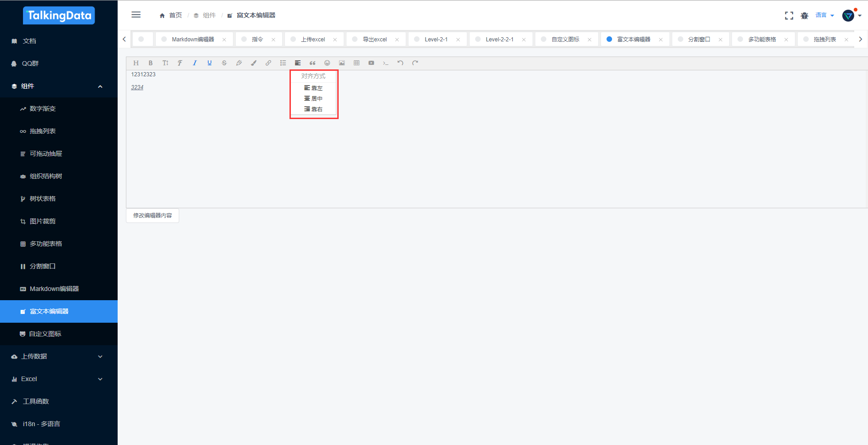Click the Heading (H) toolbar icon

(x=136, y=63)
